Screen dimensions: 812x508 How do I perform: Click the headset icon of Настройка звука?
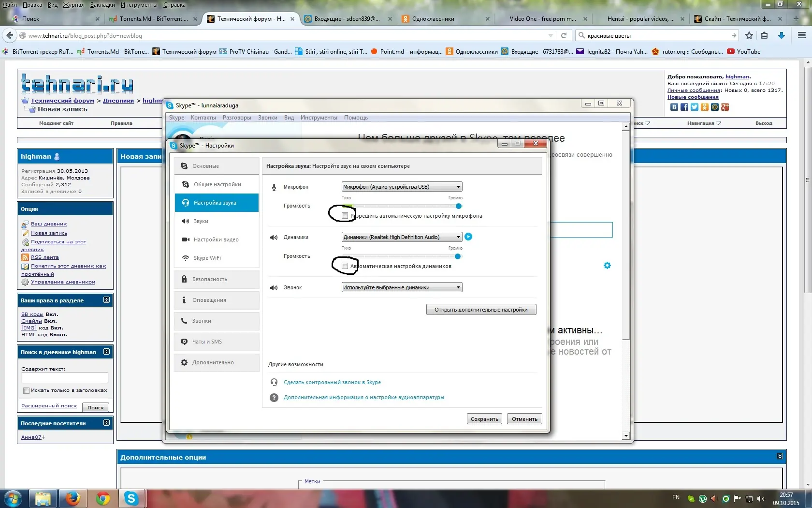pos(186,203)
